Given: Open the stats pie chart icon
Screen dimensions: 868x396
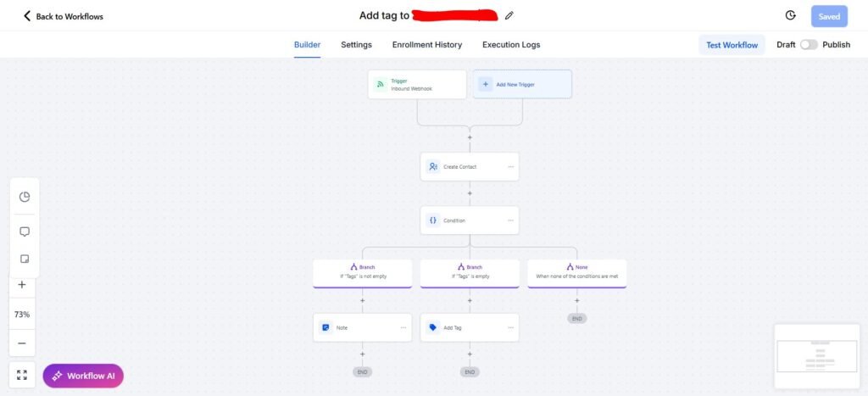Looking at the screenshot, I should pos(25,197).
